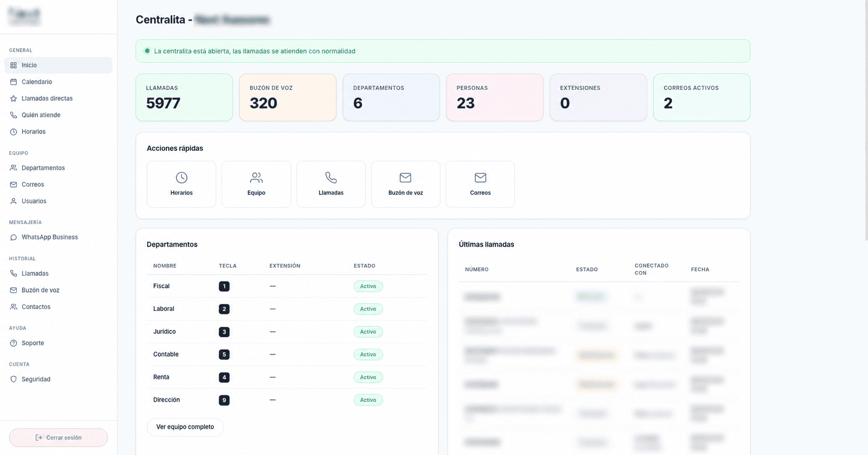Open the Correos quick action envelope icon
The height and width of the screenshot is (455, 868).
pyautogui.click(x=480, y=177)
